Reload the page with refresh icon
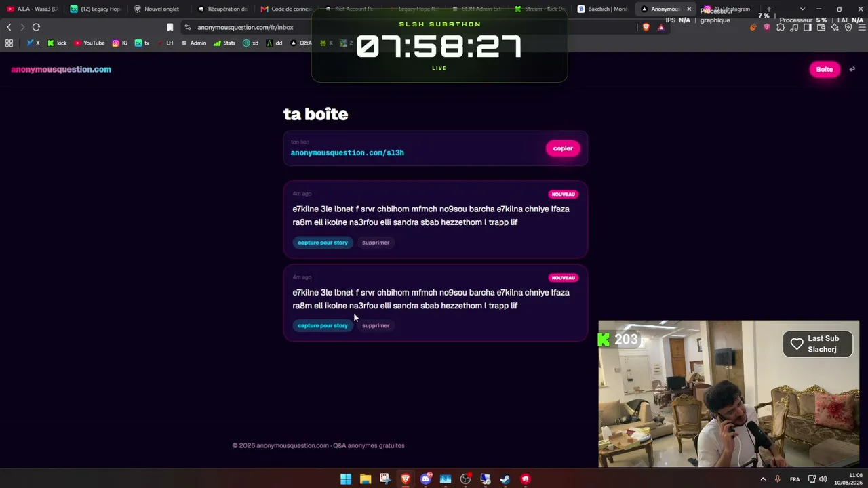Viewport: 868px width, 488px height. (36, 27)
